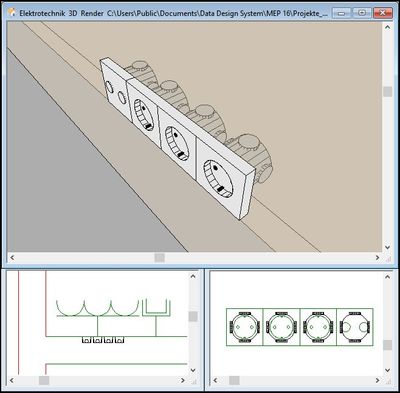Click the Elektrotechnik app icon in title bar
The width and height of the screenshot is (400, 393).
tap(12, 13)
